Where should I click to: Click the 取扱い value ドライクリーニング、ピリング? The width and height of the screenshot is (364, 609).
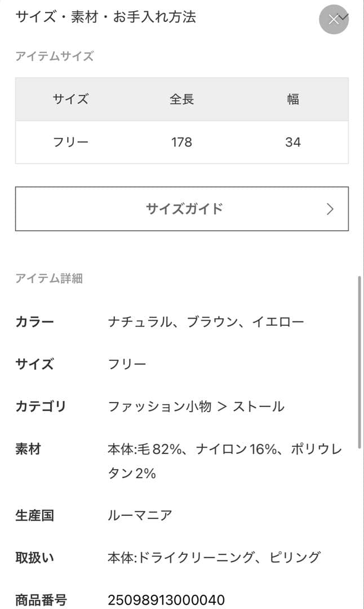pos(214,558)
